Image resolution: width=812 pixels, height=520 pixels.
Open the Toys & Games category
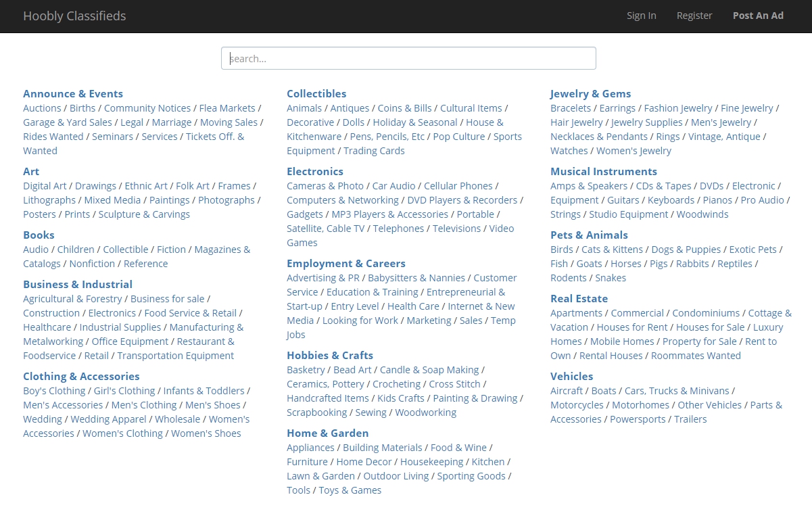tap(350, 490)
